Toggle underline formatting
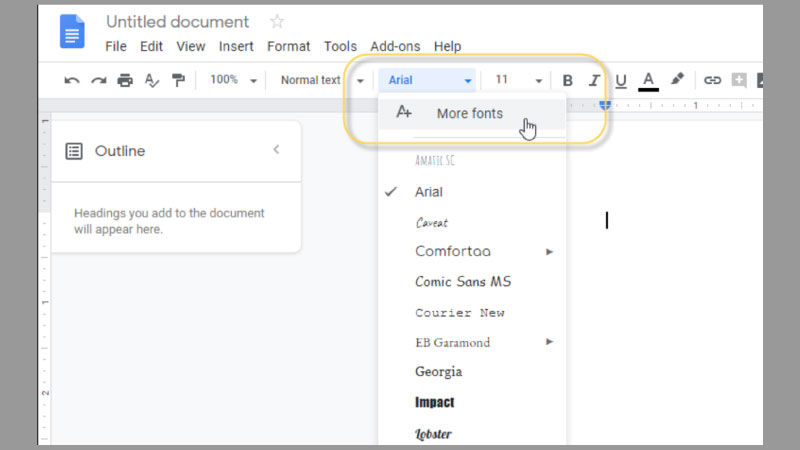This screenshot has width=800, height=450. pos(620,80)
